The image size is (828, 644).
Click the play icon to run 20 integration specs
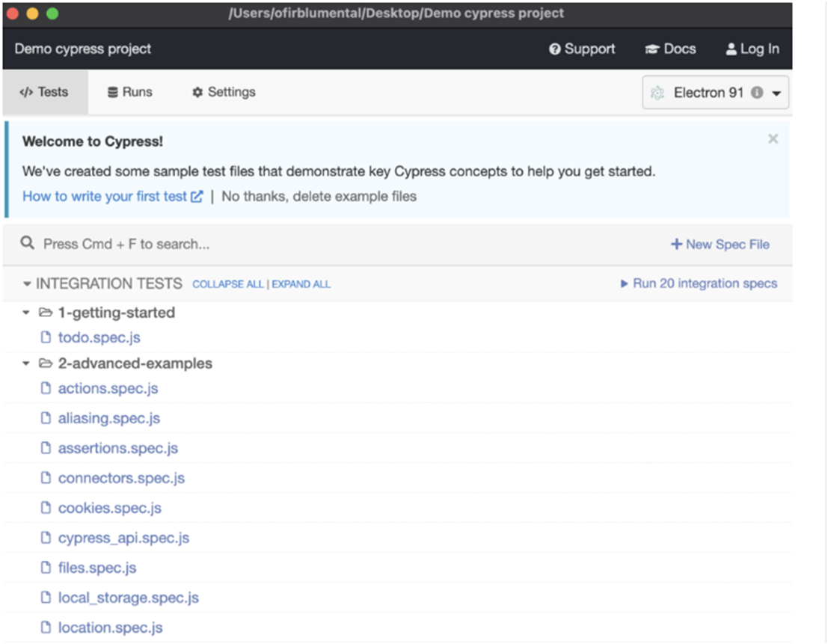pyautogui.click(x=624, y=283)
